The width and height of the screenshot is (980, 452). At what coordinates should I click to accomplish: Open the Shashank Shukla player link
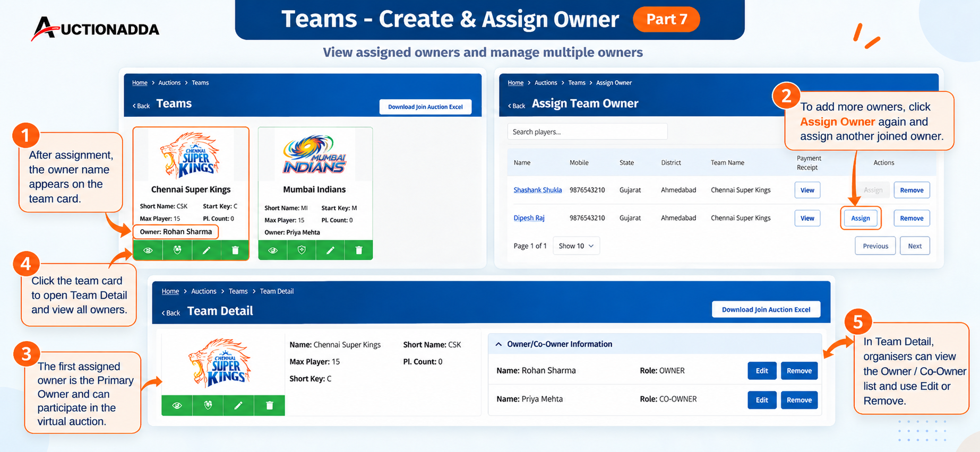537,190
